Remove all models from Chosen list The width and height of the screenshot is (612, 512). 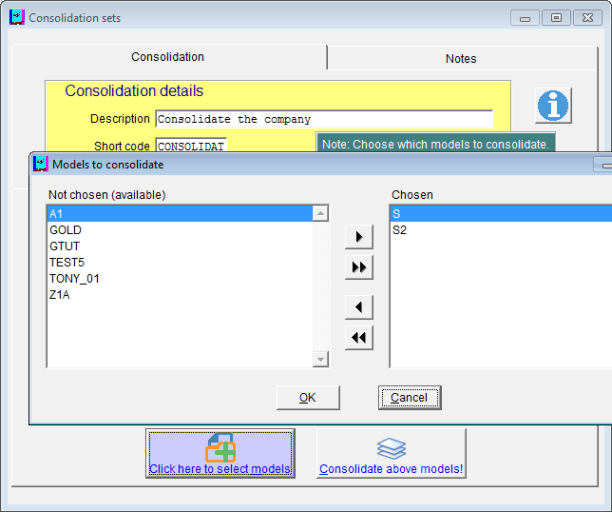359,338
